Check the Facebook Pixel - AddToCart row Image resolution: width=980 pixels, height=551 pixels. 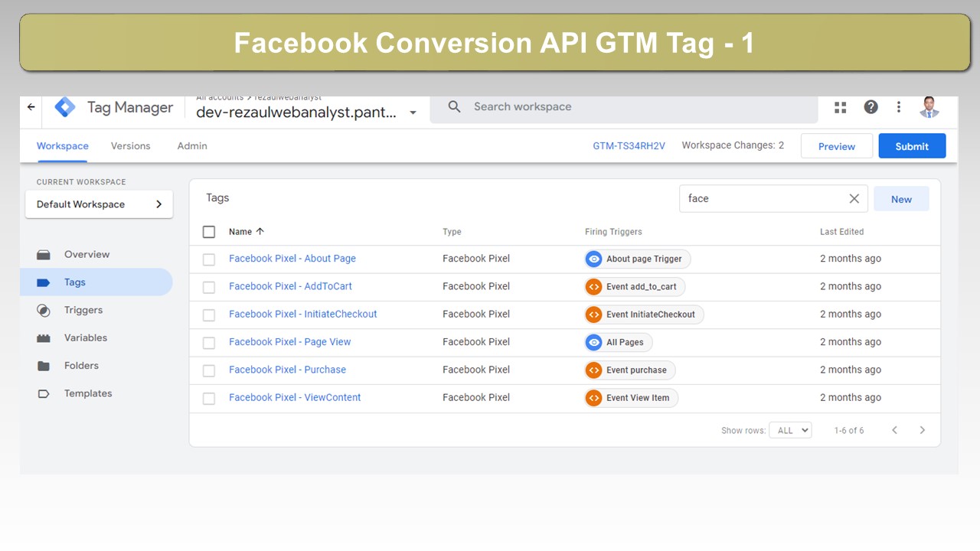click(209, 287)
